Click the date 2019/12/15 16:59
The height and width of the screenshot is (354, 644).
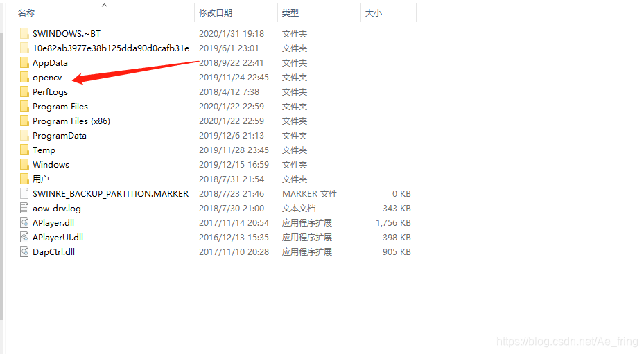point(234,165)
